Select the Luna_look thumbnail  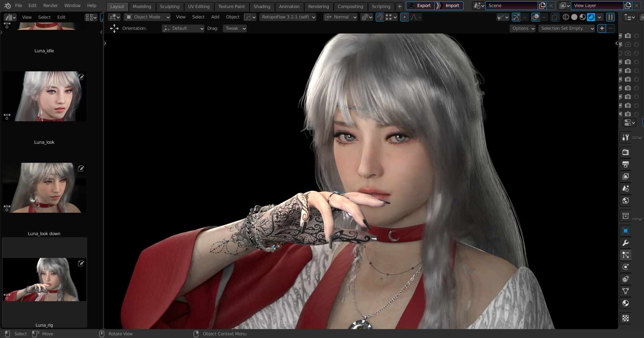tap(44, 96)
